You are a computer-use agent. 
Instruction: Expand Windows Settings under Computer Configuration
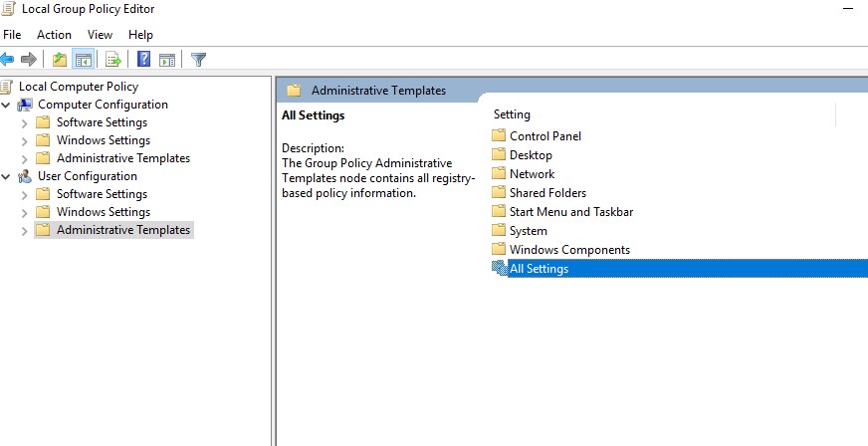[x=24, y=141]
